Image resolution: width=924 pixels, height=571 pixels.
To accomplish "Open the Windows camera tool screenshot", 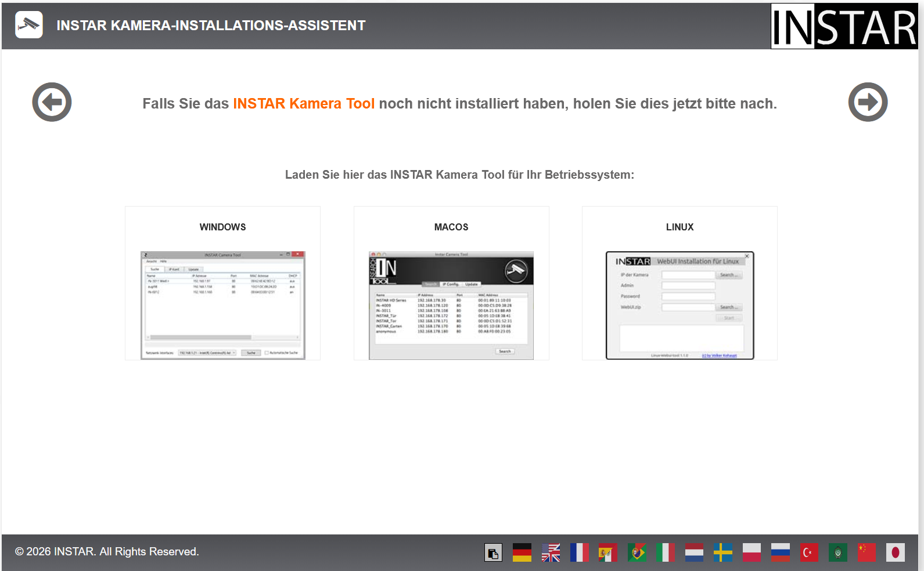I will coord(223,305).
